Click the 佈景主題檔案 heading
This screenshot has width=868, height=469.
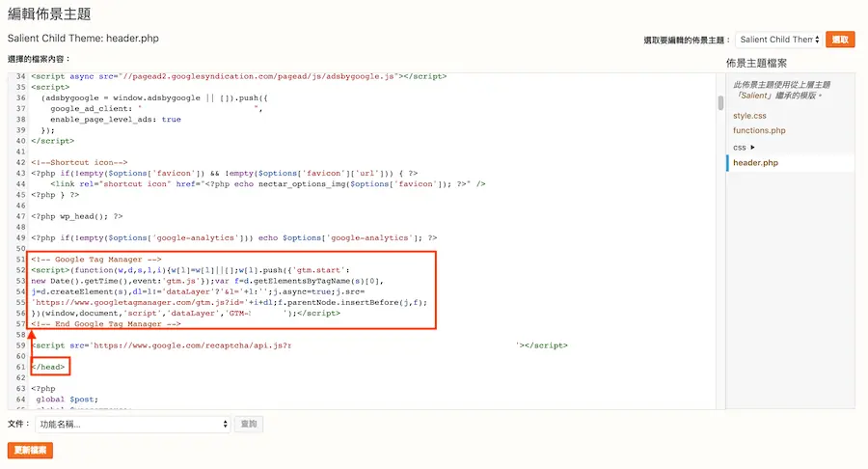pyautogui.click(x=756, y=63)
